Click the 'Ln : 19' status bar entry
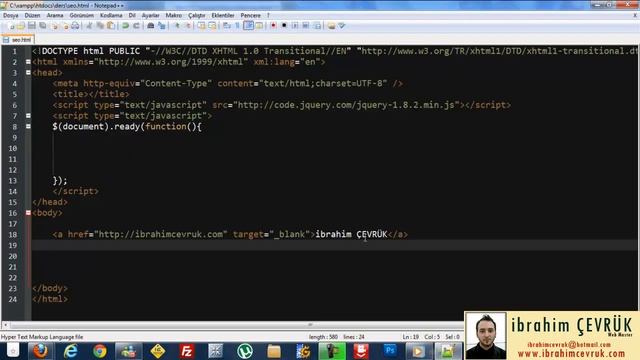Viewport: 640px width, 360px height. click(x=411, y=337)
